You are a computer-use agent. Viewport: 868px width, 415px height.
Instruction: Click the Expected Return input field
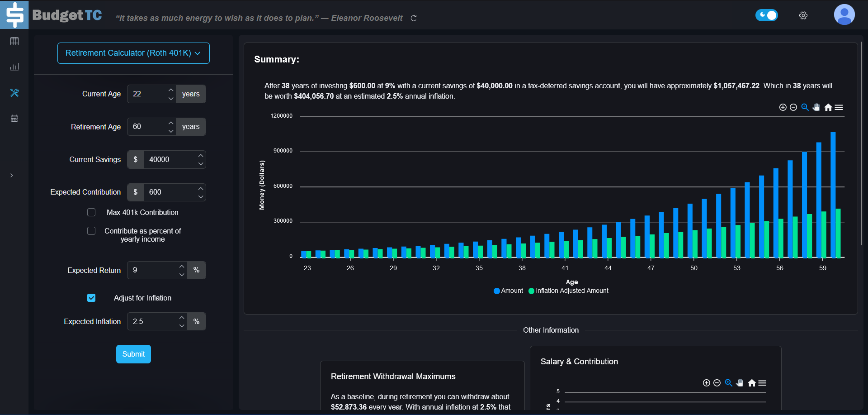(152, 270)
